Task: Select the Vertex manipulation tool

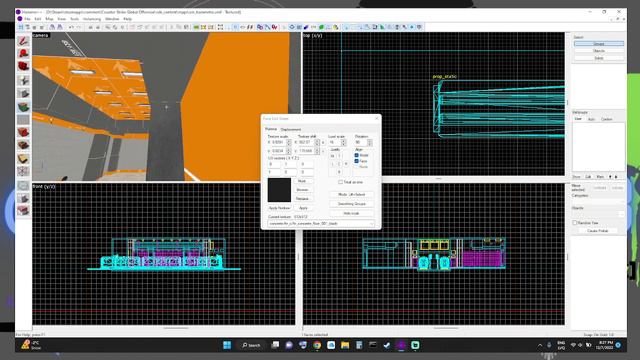Action: [23, 171]
